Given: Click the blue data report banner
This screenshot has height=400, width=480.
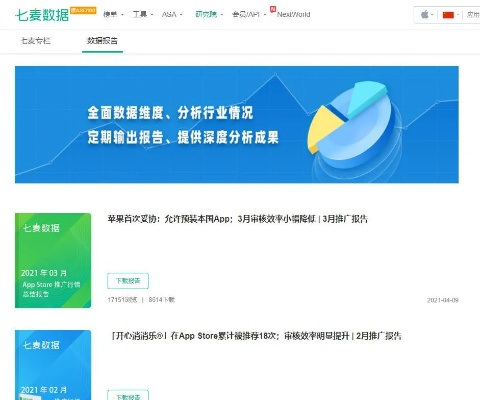Looking at the screenshot, I should tap(237, 124).
